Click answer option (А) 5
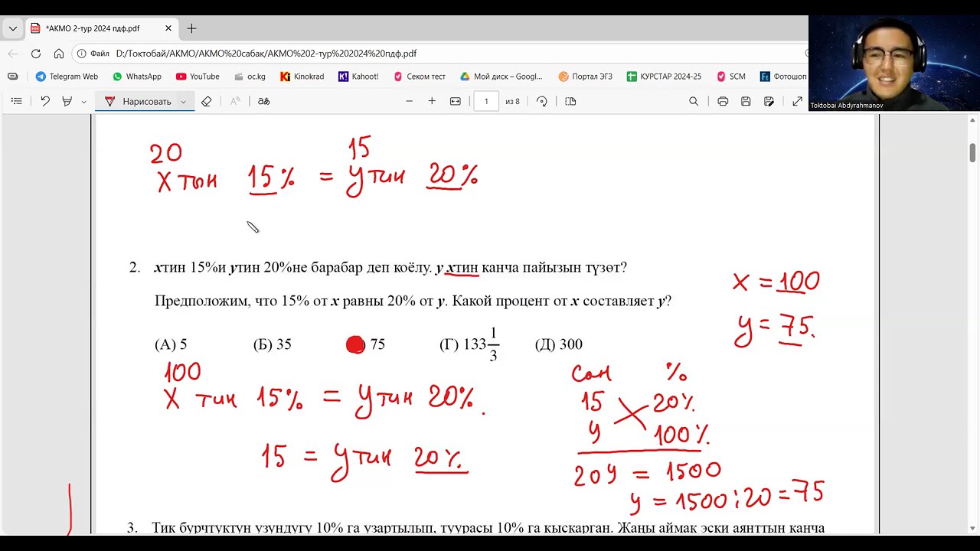The height and width of the screenshot is (551, 980). coord(171,344)
